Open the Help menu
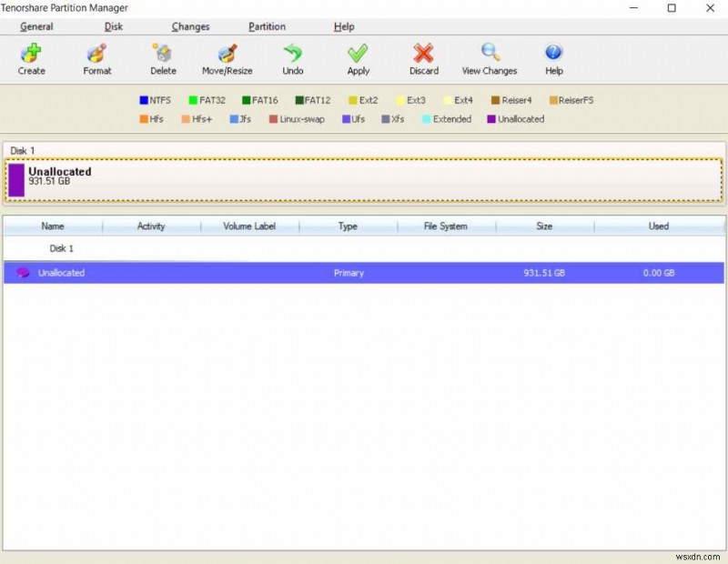Screen dimensions: 728x564 tap(344, 26)
